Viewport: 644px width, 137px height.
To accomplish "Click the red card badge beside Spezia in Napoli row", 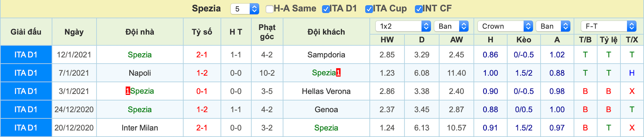I will (x=338, y=72).
